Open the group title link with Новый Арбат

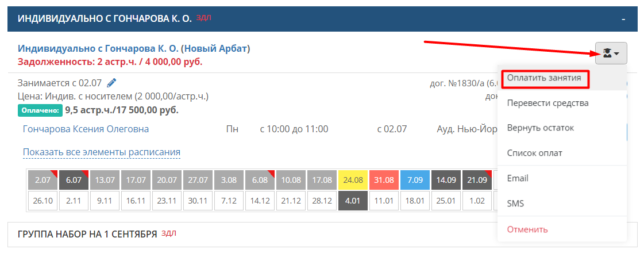(x=134, y=48)
